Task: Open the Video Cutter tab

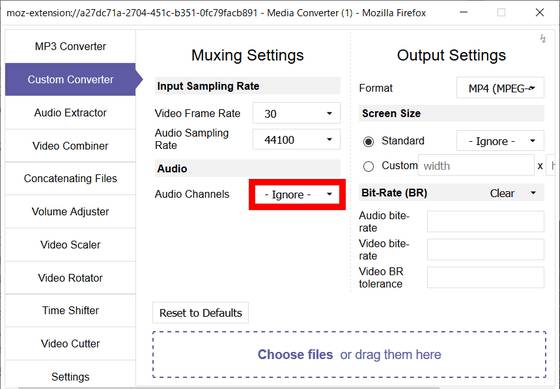Action: click(x=70, y=344)
